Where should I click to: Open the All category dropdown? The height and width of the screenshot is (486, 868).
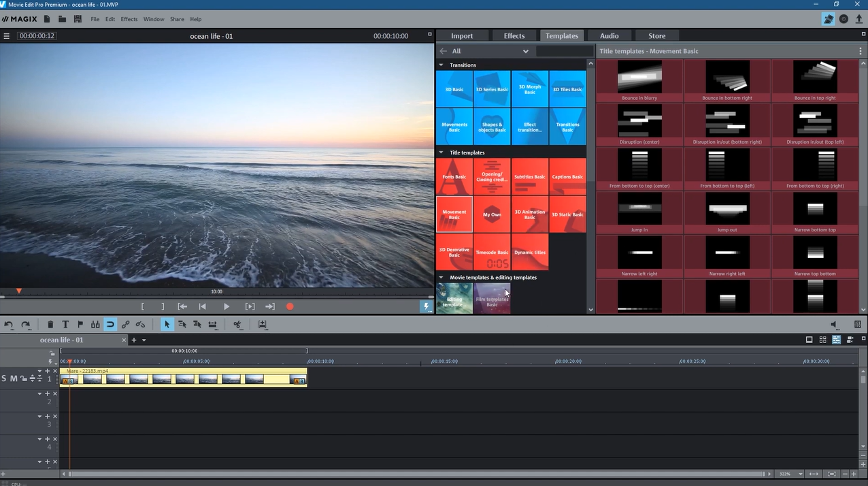coord(525,51)
